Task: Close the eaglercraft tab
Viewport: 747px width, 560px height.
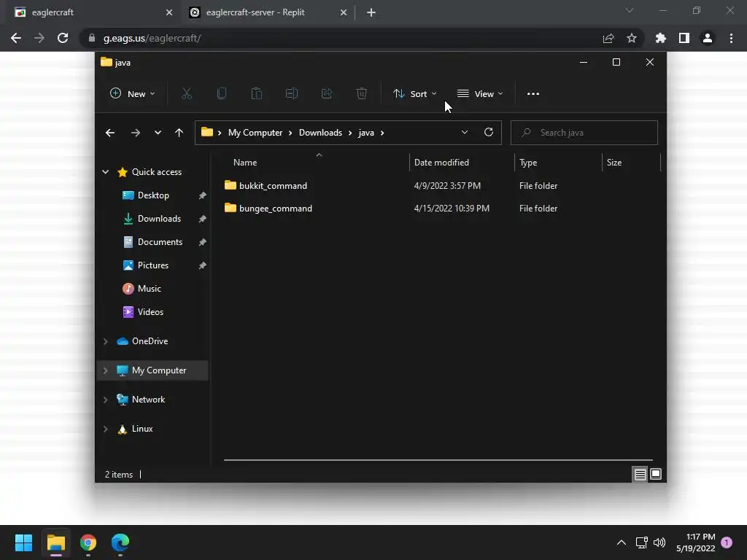Action: 169,13
